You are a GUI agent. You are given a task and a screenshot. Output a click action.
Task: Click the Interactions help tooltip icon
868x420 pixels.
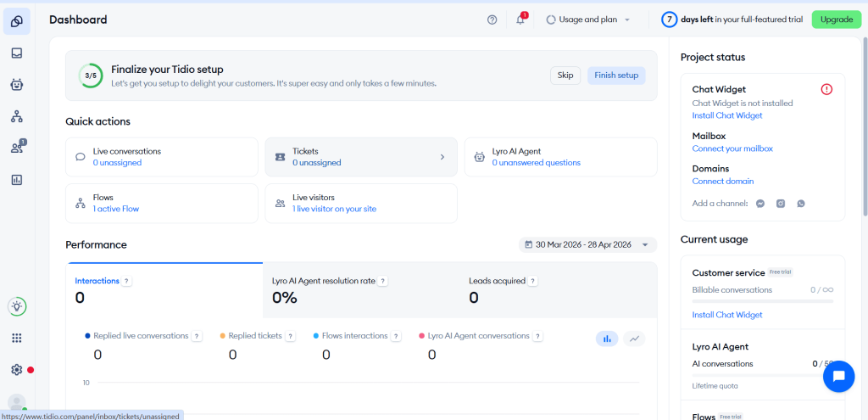pyautogui.click(x=127, y=282)
